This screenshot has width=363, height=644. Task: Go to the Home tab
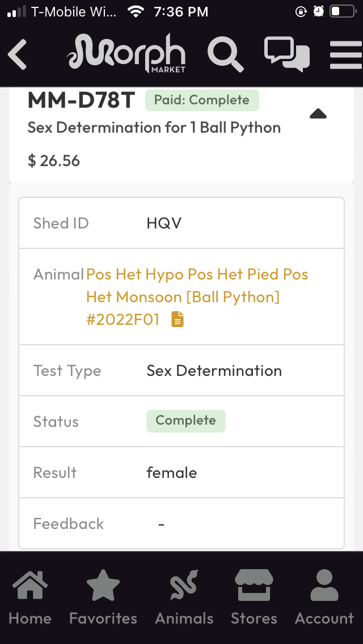click(29, 598)
